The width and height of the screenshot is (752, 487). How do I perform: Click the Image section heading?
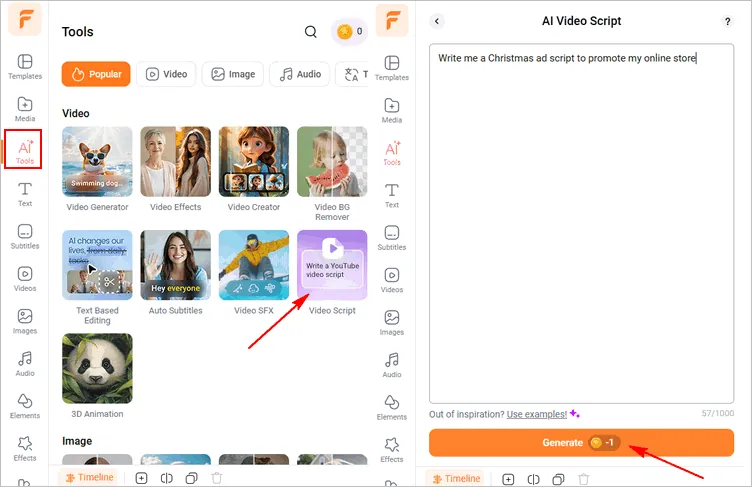click(77, 441)
